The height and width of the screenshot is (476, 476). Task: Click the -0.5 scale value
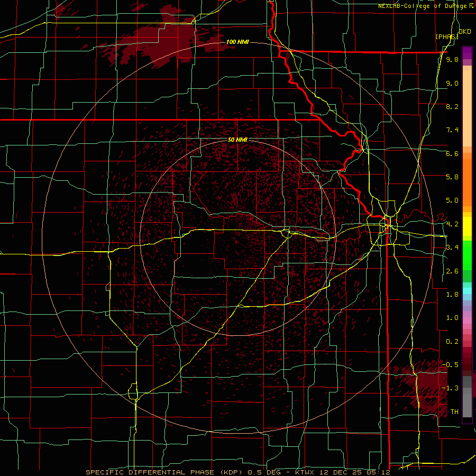(x=450, y=365)
